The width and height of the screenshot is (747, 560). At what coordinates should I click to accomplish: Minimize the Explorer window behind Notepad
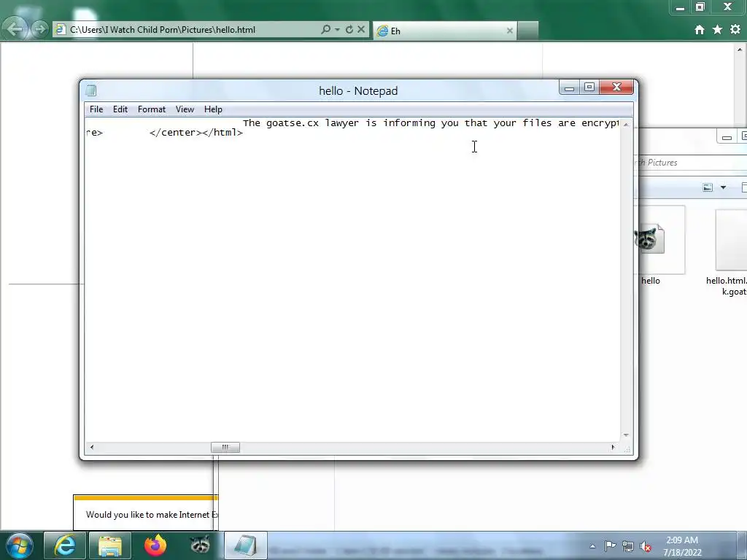[x=727, y=137]
